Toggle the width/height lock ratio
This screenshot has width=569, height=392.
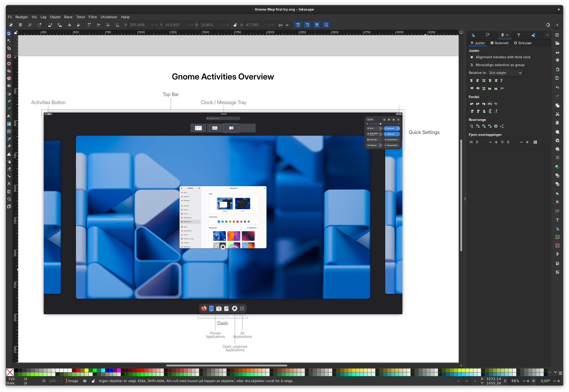pos(235,25)
